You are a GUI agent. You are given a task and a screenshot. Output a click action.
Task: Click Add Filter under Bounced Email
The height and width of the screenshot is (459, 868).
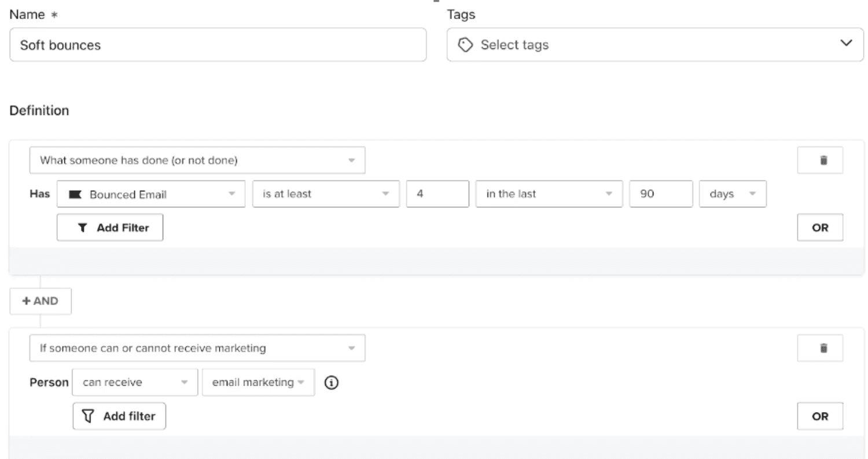click(110, 228)
